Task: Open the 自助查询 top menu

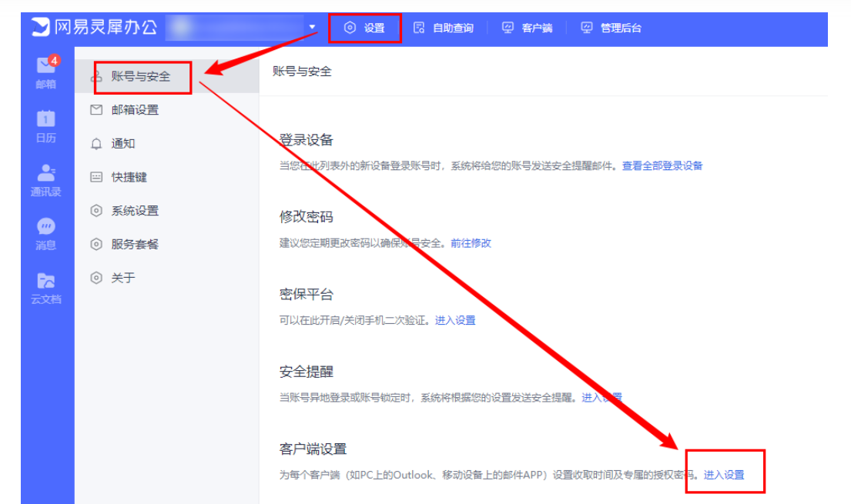Action: coord(444,28)
